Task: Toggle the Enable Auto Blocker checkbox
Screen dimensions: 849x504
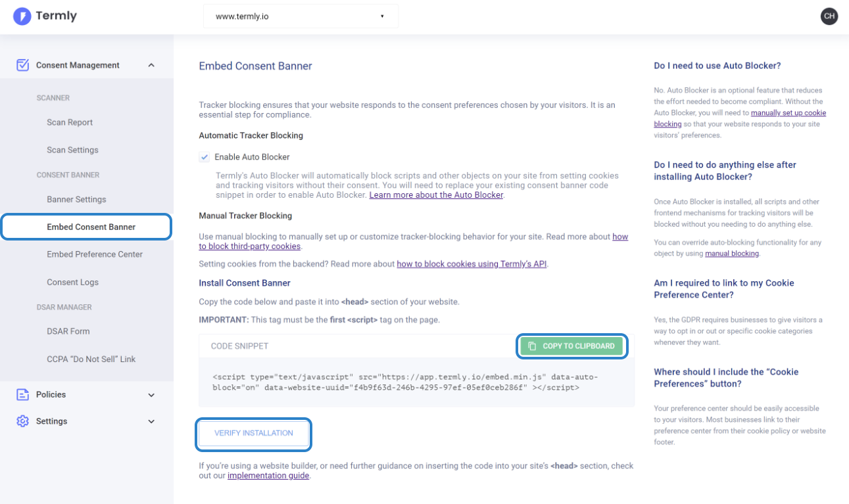Action: tap(205, 157)
